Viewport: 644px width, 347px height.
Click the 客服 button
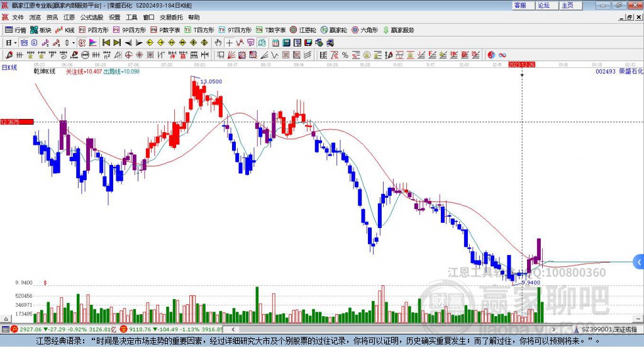click(523, 5)
